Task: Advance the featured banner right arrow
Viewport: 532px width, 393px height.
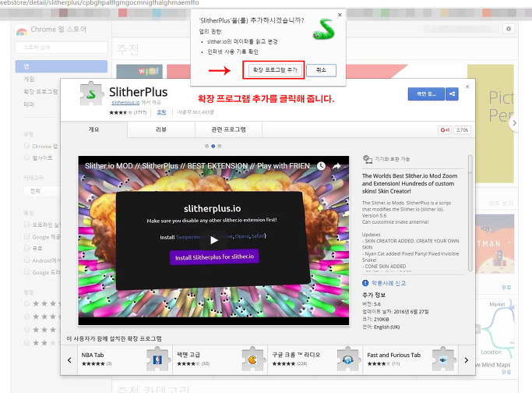Action: tap(514, 123)
